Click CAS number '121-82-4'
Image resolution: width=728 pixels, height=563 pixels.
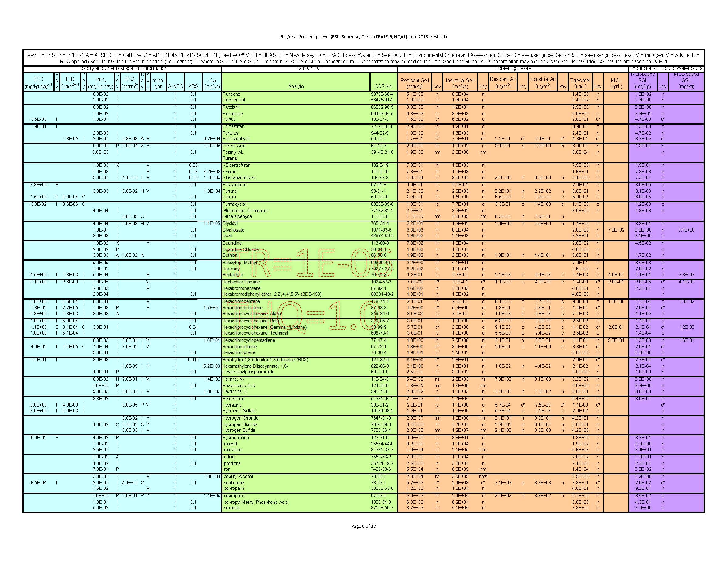coord(380,360)
